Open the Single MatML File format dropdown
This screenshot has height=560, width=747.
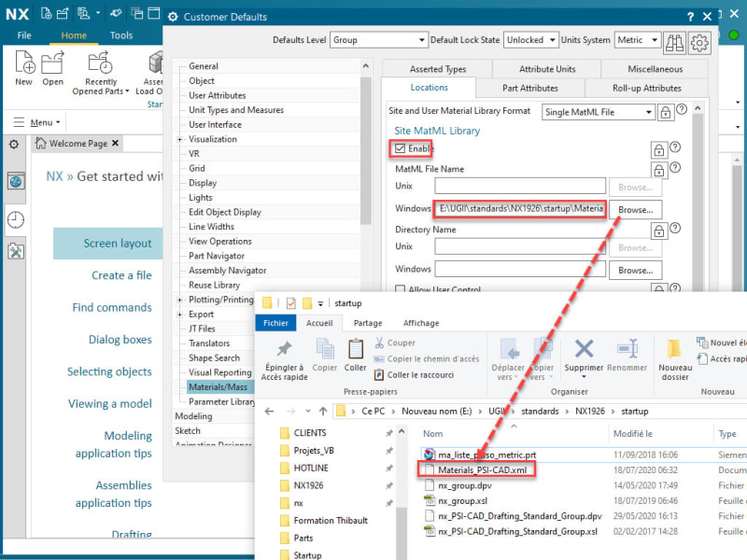pos(598,112)
